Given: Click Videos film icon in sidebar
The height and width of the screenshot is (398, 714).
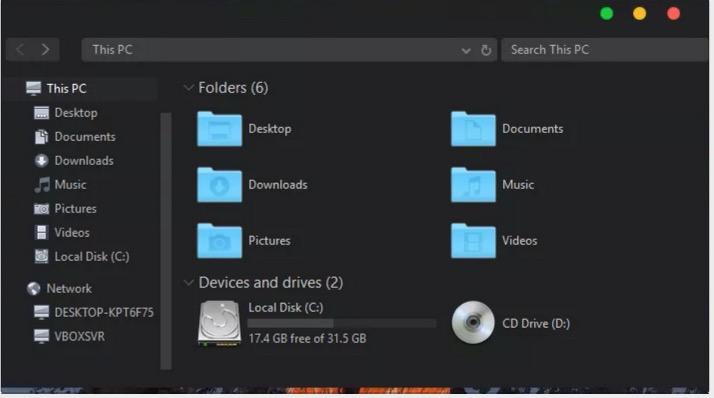Looking at the screenshot, I should tap(41, 233).
